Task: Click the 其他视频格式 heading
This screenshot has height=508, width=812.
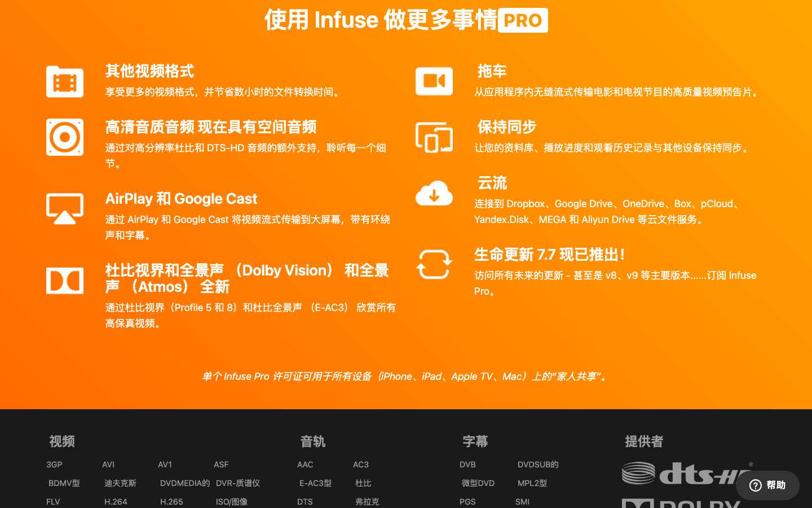Action: [x=149, y=71]
